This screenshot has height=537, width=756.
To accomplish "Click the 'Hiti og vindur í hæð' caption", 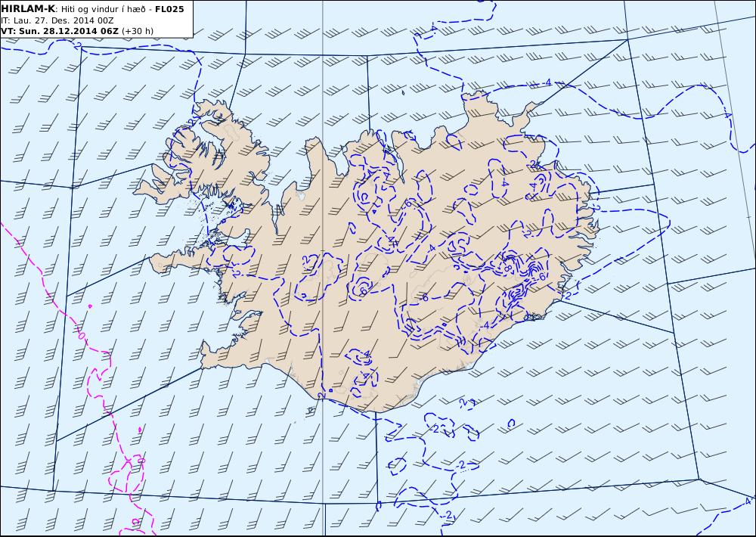I will point(106,8).
